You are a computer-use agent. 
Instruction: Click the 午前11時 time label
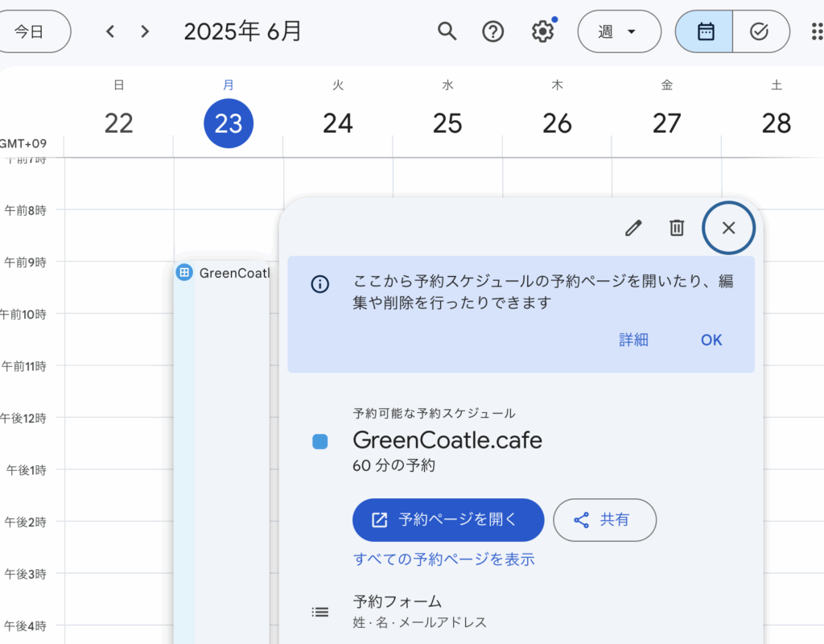24,366
